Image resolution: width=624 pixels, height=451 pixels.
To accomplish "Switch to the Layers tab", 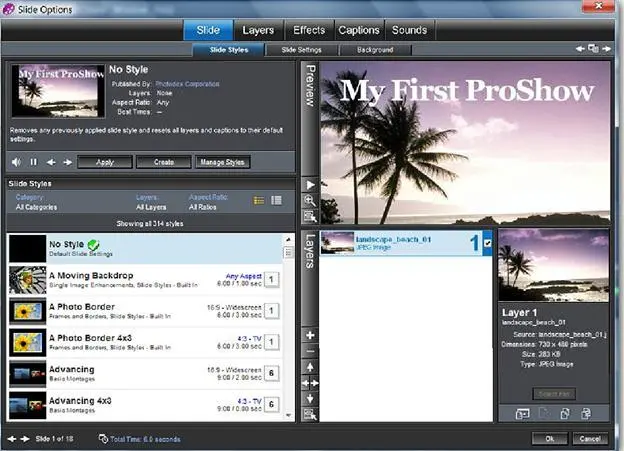I will pyautogui.click(x=258, y=30).
